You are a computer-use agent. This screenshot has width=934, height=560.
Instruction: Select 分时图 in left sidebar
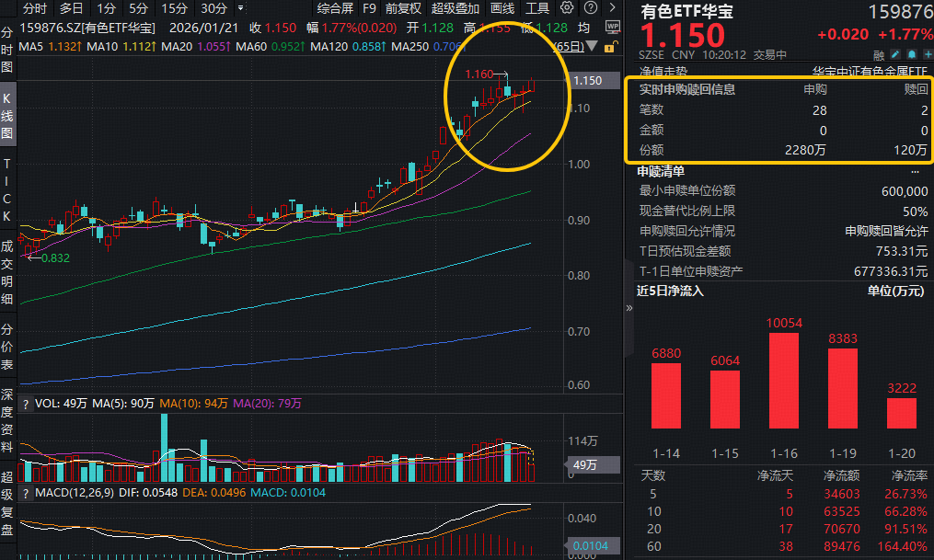coord(7,50)
